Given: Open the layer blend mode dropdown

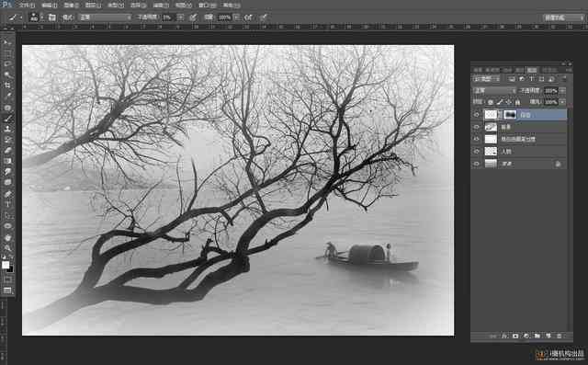Looking at the screenshot, I should click(494, 90).
